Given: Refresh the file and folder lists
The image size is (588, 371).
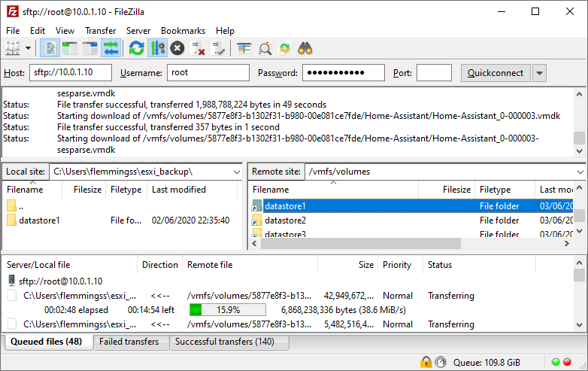Looking at the screenshot, I should click(x=137, y=48).
